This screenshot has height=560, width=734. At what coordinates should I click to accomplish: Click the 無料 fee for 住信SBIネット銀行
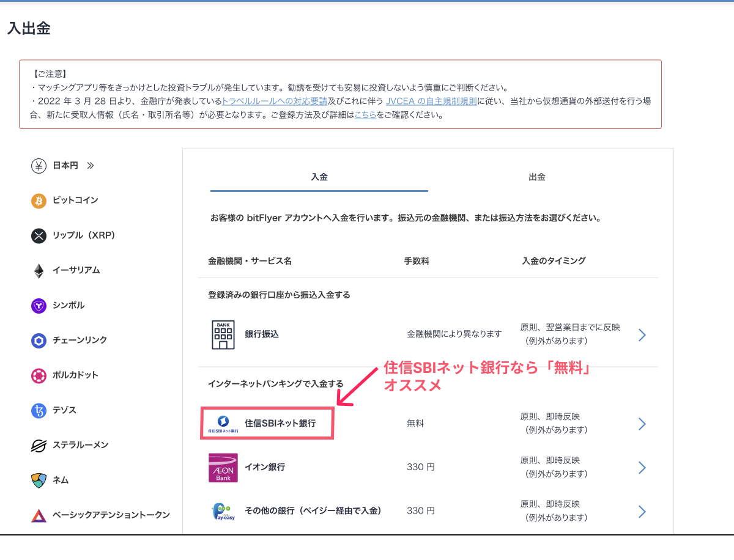415,423
